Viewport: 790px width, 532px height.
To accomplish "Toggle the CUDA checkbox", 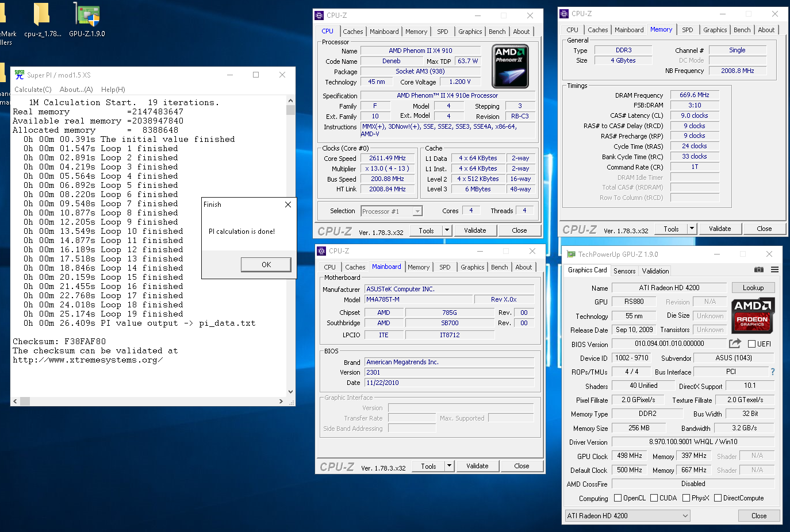I will coord(654,498).
